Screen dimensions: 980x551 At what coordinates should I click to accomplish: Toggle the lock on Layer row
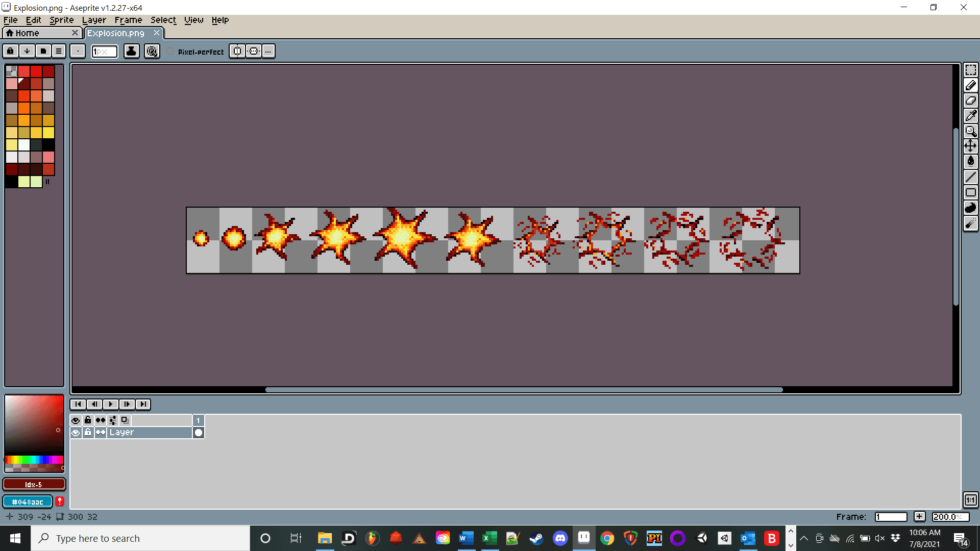click(x=88, y=433)
